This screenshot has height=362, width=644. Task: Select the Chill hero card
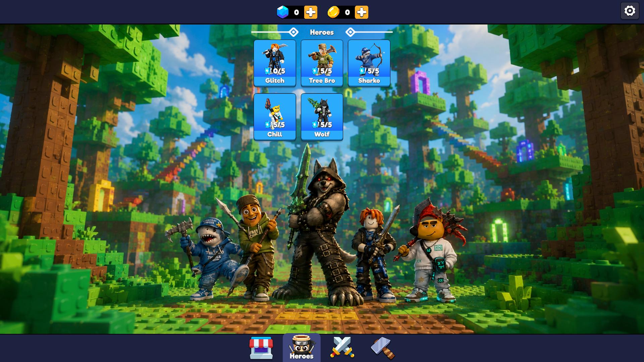click(x=275, y=117)
